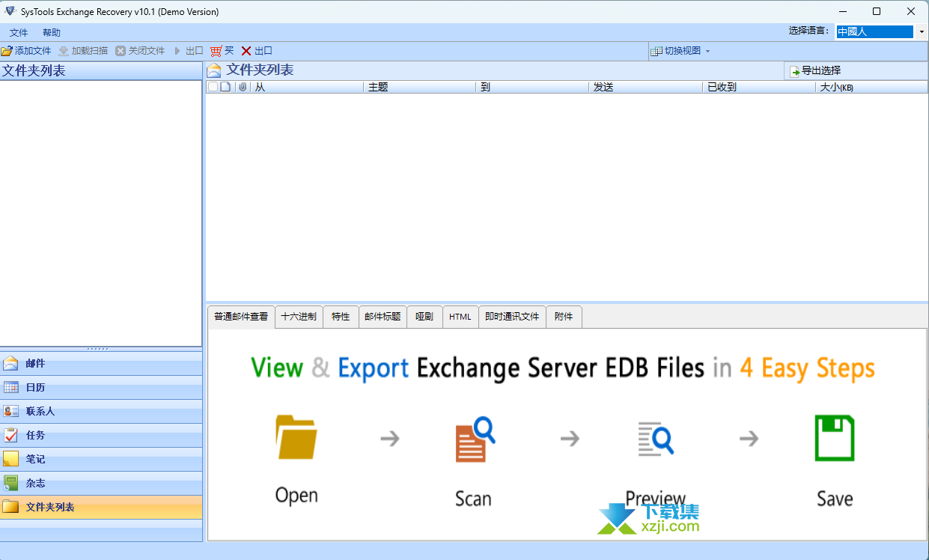This screenshot has height=560, width=929.
Task: Click the 导出选择 button
Action: click(816, 71)
